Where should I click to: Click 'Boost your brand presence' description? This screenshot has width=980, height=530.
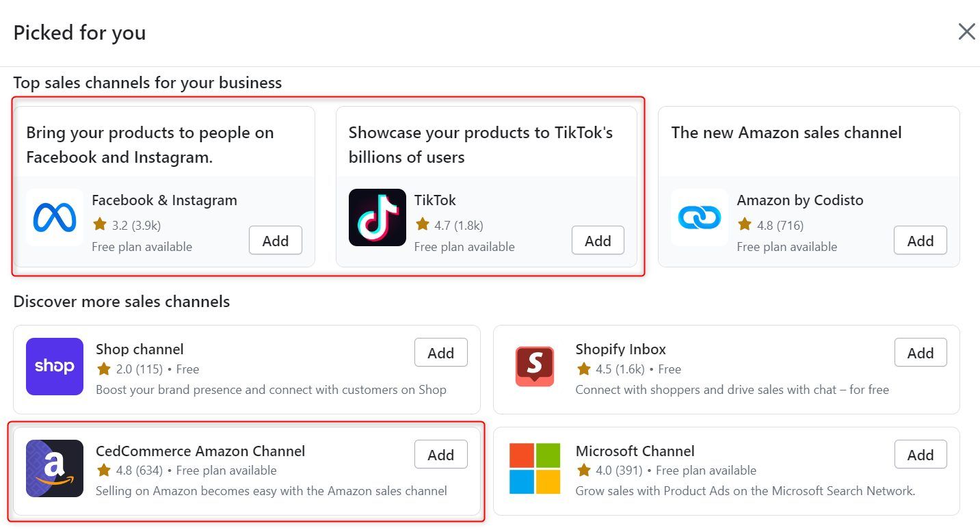click(271, 390)
